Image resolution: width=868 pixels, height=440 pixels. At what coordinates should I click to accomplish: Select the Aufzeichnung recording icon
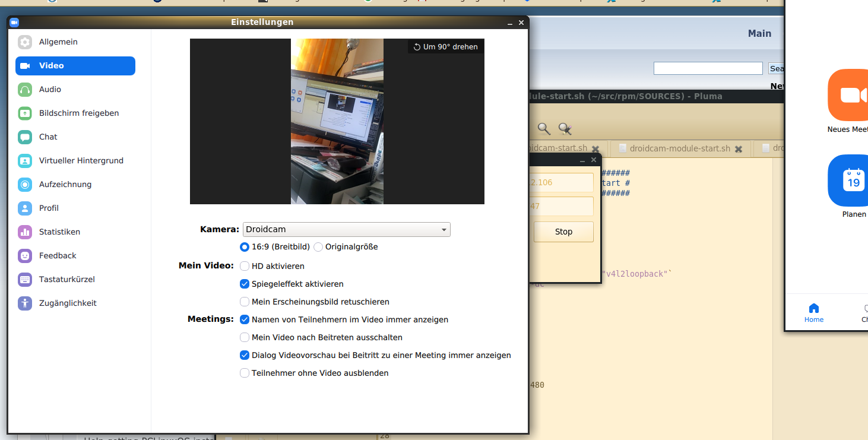[25, 185]
